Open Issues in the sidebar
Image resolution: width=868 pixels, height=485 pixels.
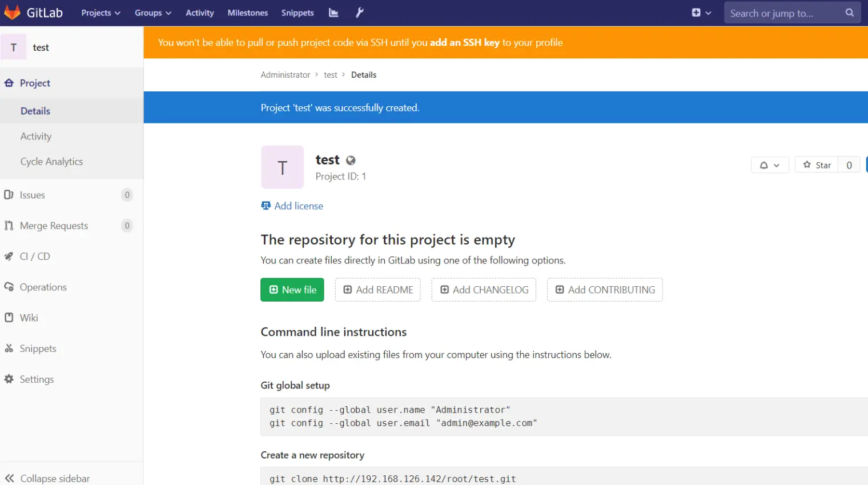point(33,195)
